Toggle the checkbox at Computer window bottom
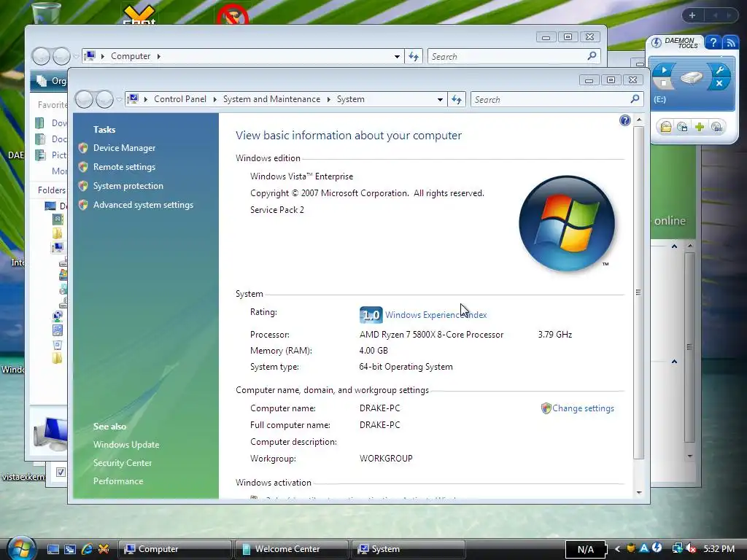Image resolution: width=747 pixels, height=560 pixels. (61, 472)
